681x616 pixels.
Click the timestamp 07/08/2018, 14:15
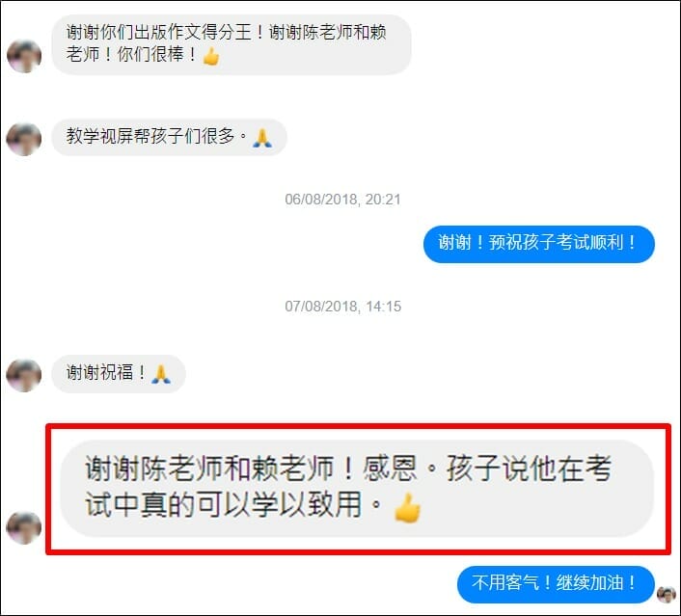(x=343, y=306)
